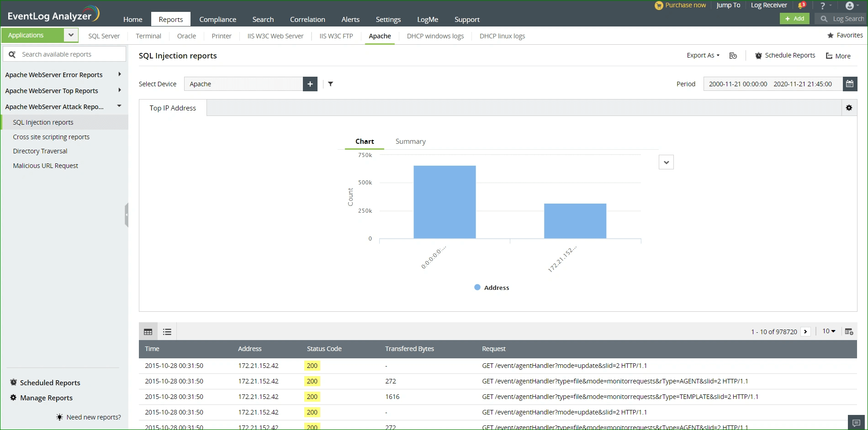Open the Support tab
The image size is (868, 430).
point(467,20)
